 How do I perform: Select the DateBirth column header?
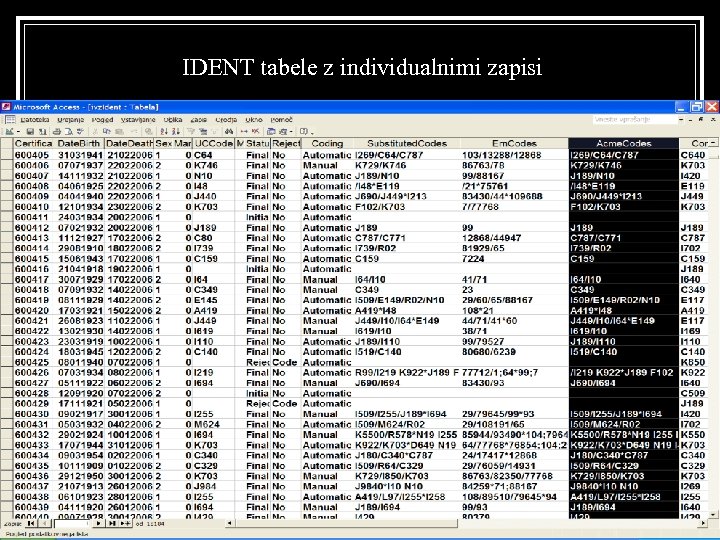point(79,143)
